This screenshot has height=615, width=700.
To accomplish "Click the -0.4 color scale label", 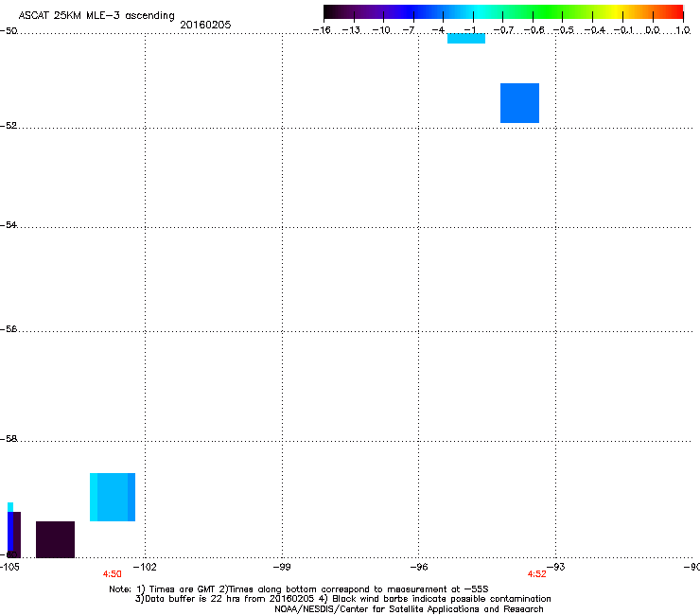I will coord(595,30).
